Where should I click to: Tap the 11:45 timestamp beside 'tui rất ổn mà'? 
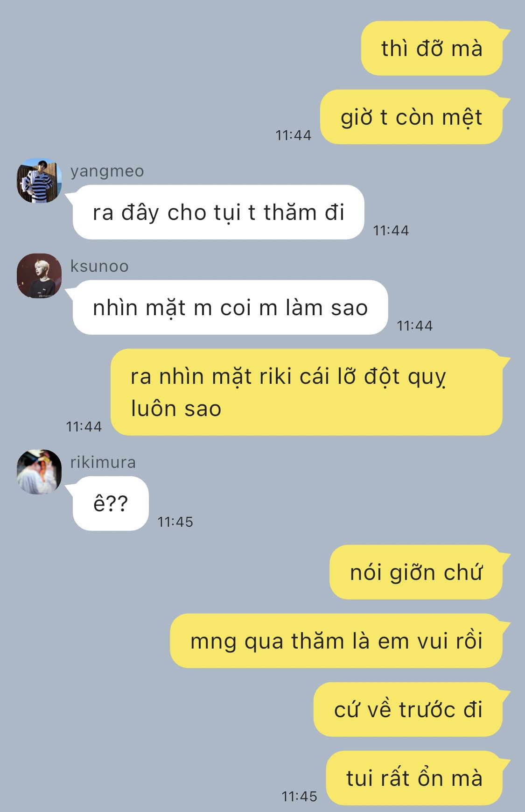pos(299,796)
